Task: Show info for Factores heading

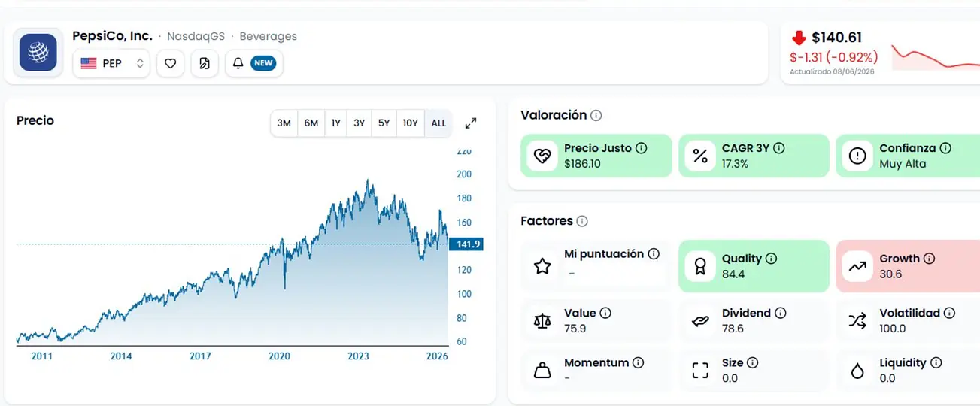Action: coord(582,221)
